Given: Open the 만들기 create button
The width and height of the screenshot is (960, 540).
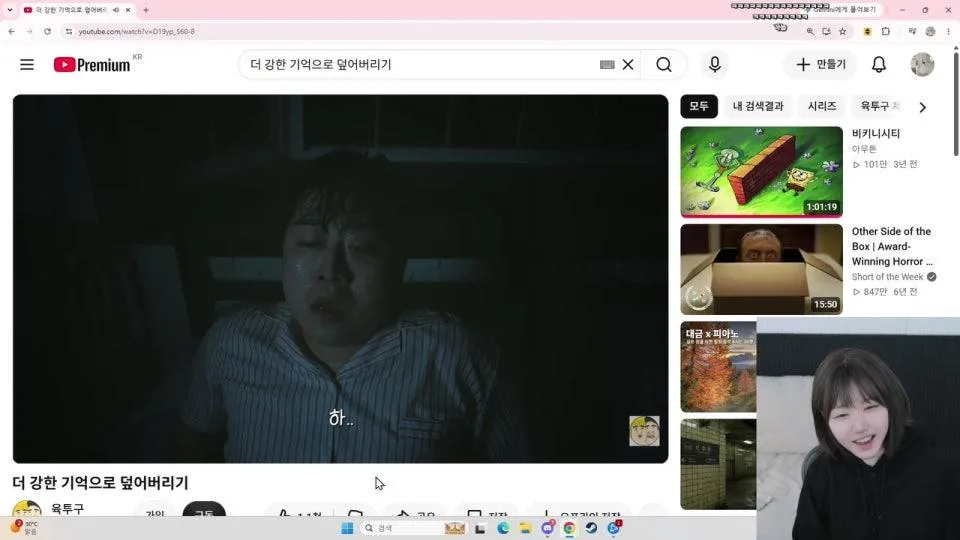Looking at the screenshot, I should (820, 64).
